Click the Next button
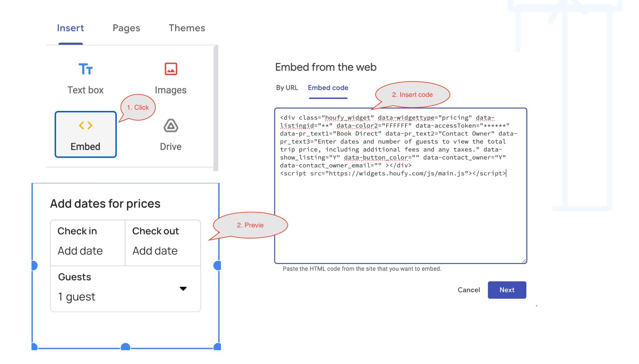 507,290
